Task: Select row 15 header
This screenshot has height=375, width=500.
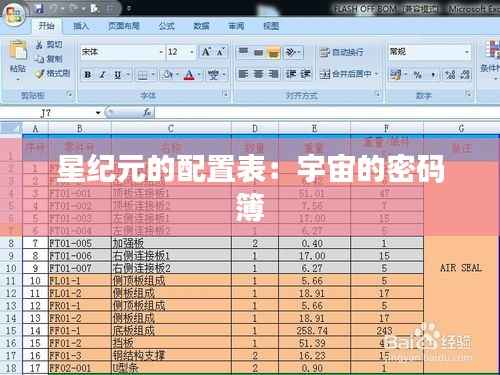Action: click(x=11, y=331)
